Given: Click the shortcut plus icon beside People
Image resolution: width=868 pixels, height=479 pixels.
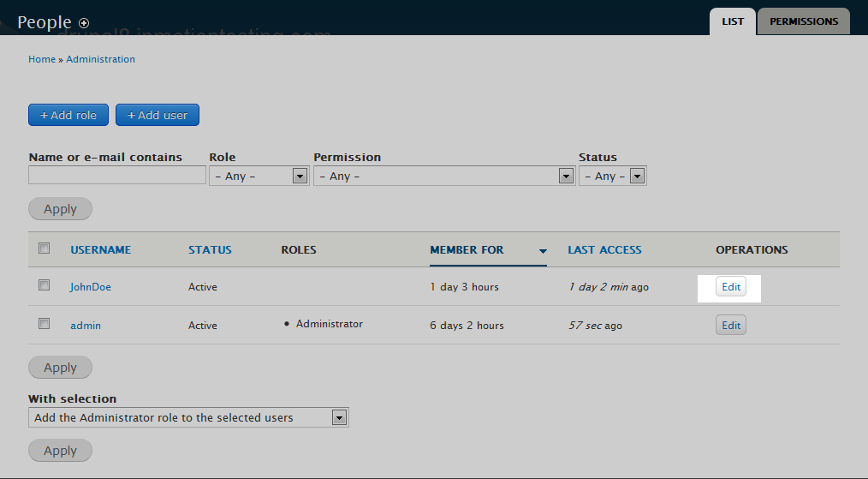Looking at the screenshot, I should click(83, 23).
